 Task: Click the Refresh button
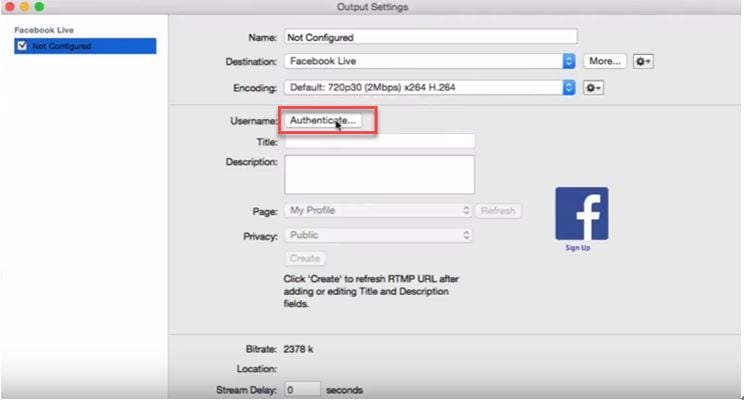click(x=498, y=211)
